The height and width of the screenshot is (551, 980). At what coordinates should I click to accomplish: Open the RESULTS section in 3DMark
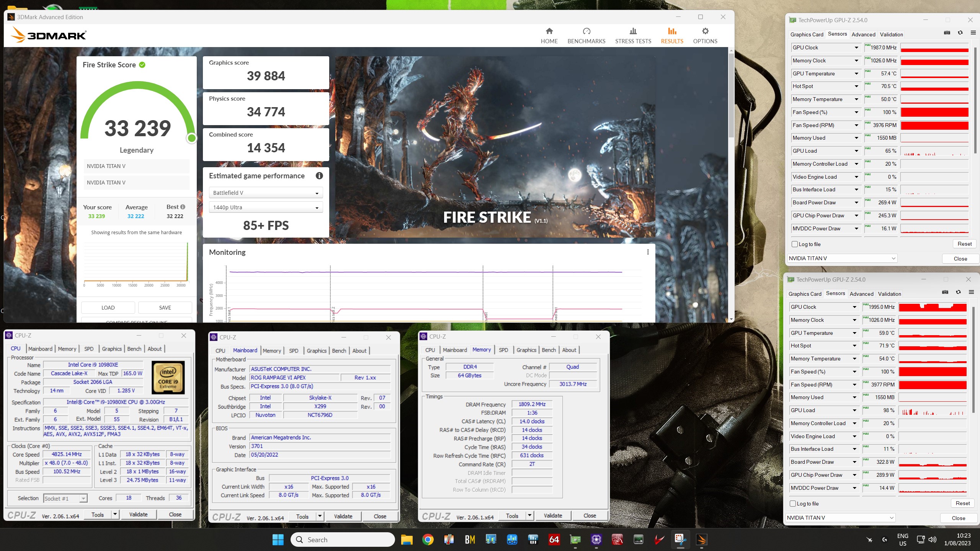pyautogui.click(x=672, y=36)
